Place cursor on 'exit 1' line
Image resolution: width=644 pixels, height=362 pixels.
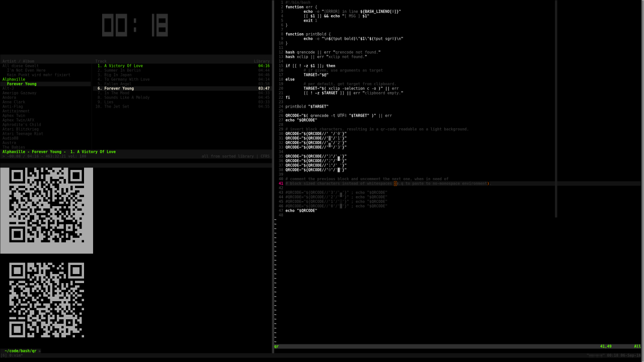(x=310, y=21)
